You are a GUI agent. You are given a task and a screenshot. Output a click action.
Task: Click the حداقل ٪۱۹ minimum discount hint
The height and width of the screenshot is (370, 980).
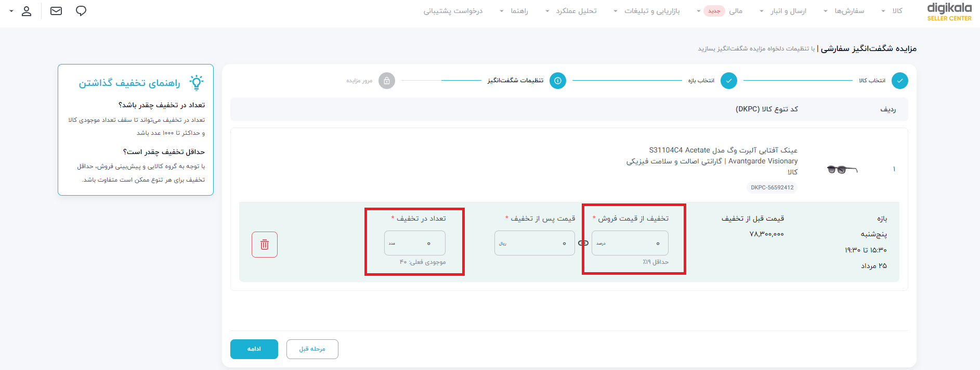point(655,262)
